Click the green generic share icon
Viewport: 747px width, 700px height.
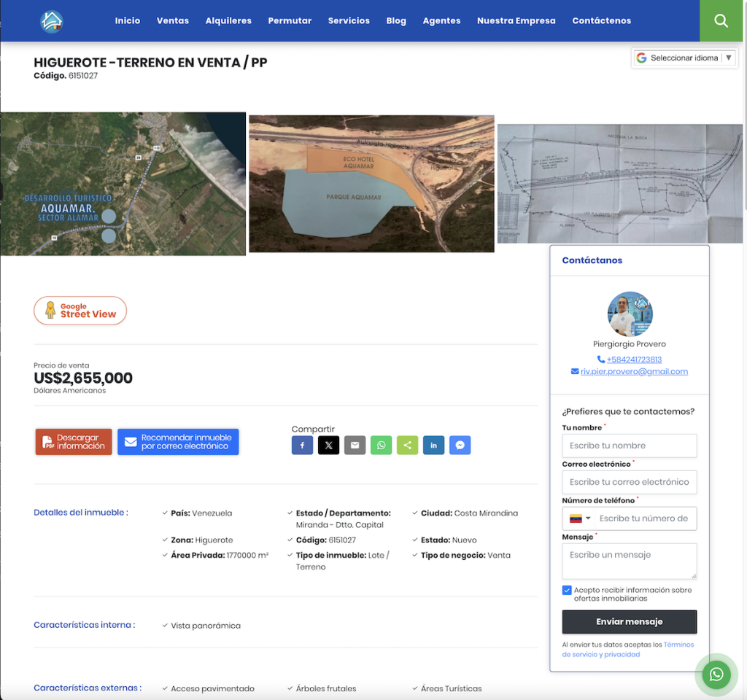[407, 445]
